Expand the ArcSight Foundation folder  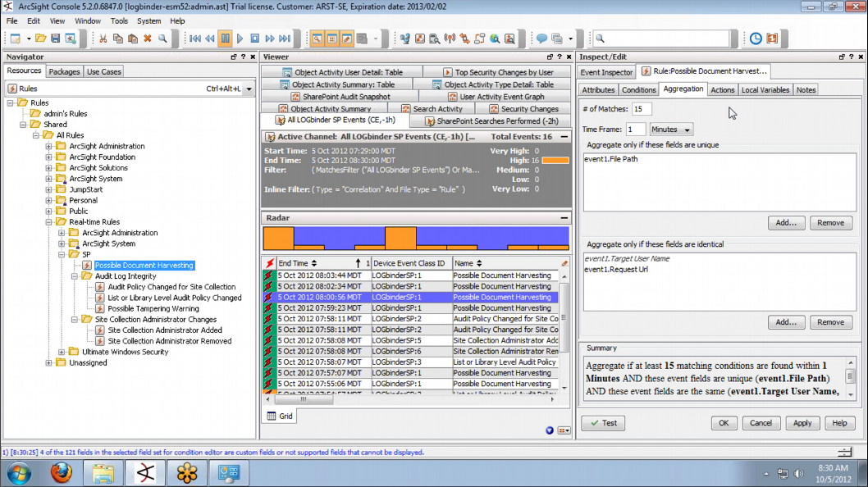pyautogui.click(x=48, y=157)
